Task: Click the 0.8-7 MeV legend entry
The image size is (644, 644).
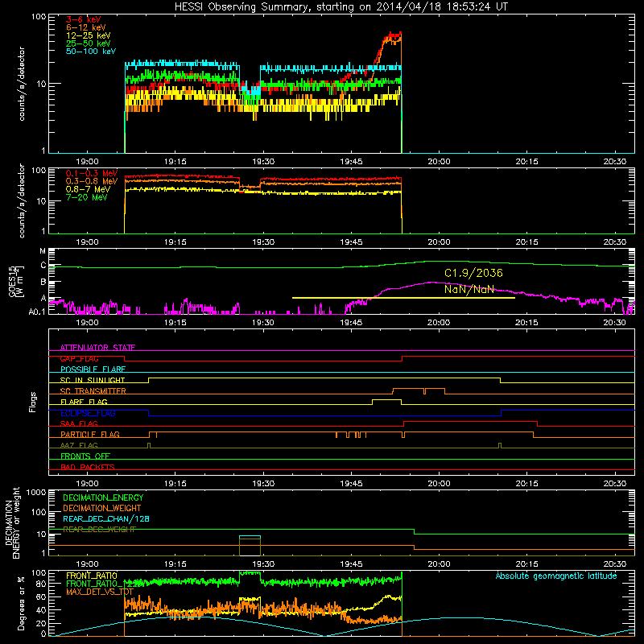Action: [88, 189]
